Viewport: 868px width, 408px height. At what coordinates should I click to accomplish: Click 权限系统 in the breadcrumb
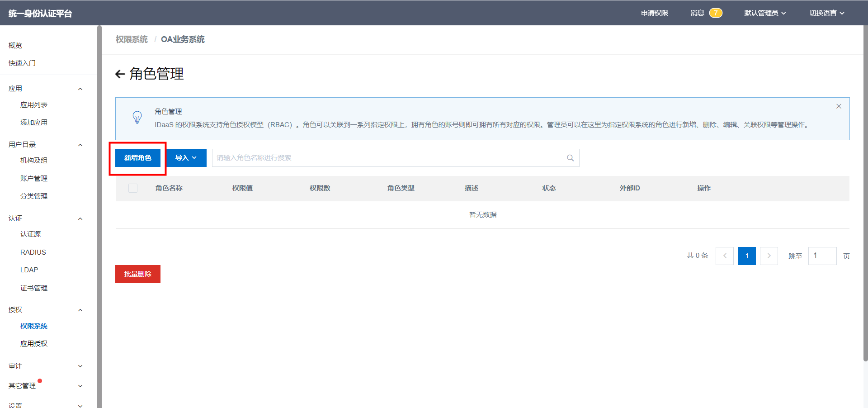132,39
